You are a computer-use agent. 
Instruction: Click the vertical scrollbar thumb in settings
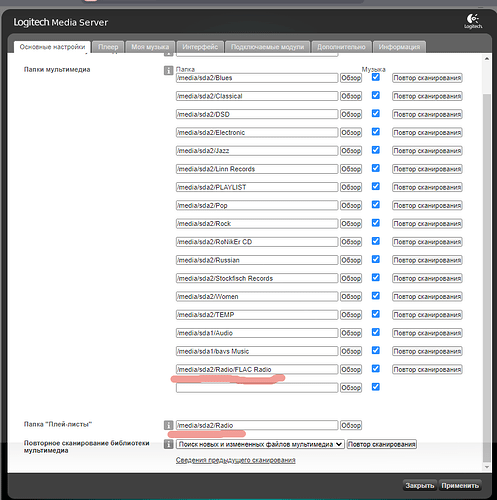coord(487,278)
